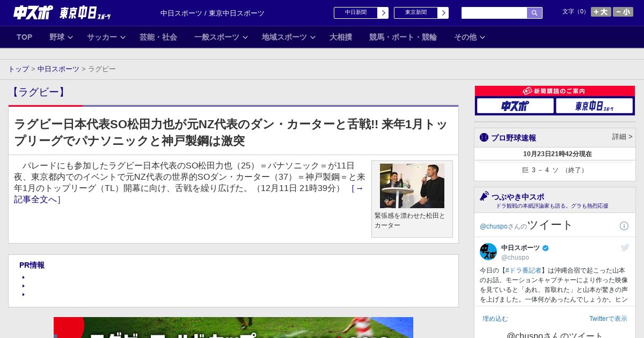Click the 新聞購読のご案内 banner heading
644x338 pixels.
pos(554,91)
